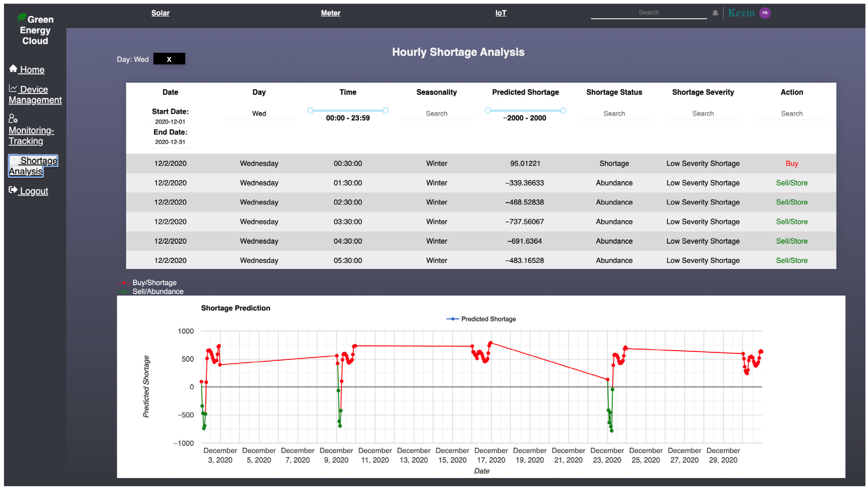Click Sell/Store in the 03:30:00 row
868x489 pixels.
(x=792, y=222)
